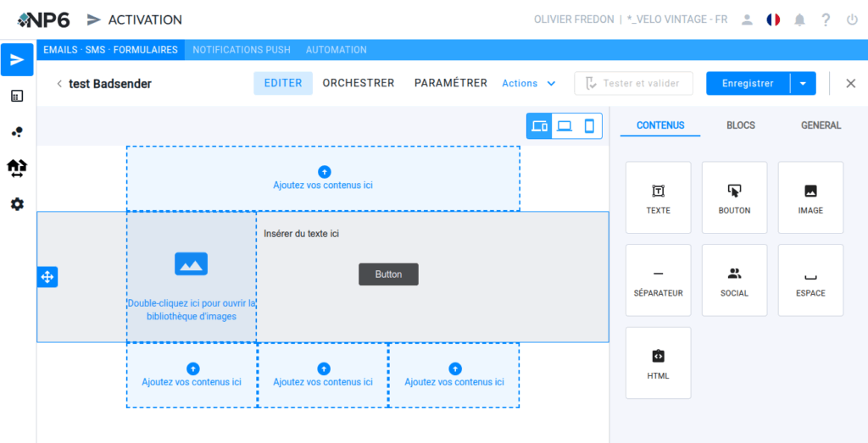Click the blue move handle on the row
868x443 pixels.
click(x=47, y=277)
